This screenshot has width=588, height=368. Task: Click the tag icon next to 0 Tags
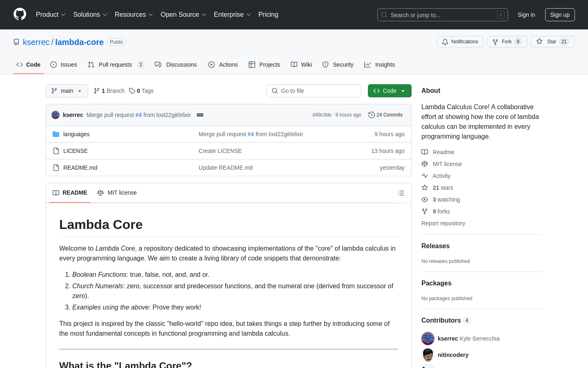coord(132,91)
